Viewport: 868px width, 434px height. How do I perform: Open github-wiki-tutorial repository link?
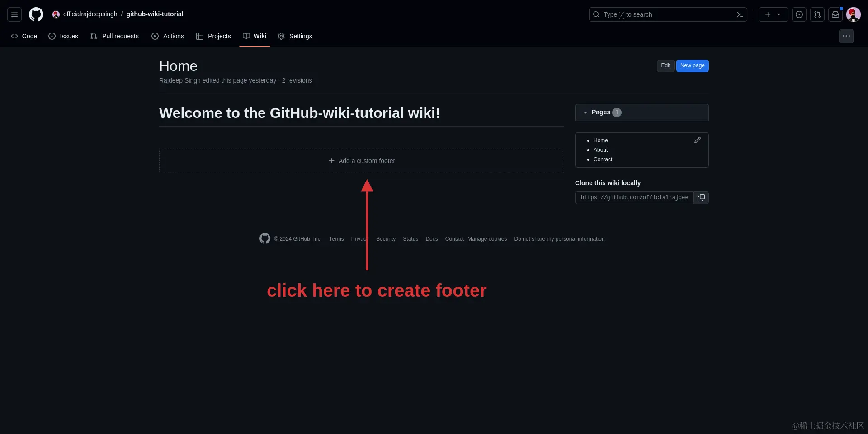tap(155, 14)
